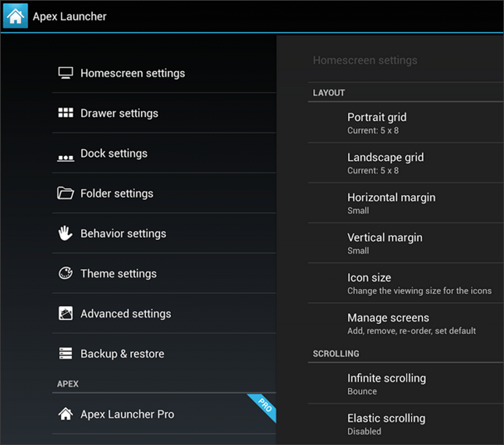
Task: Click 'Small' value under Vertical margin
Action: (358, 251)
